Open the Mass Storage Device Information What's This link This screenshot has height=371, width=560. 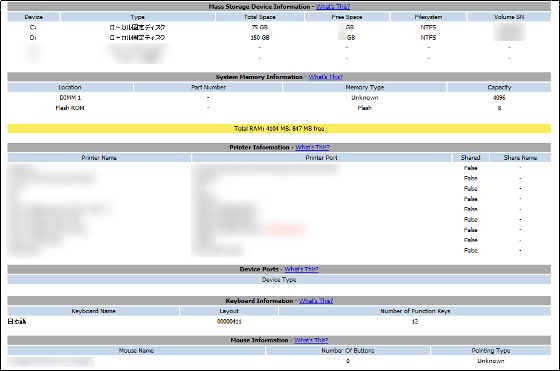[333, 6]
